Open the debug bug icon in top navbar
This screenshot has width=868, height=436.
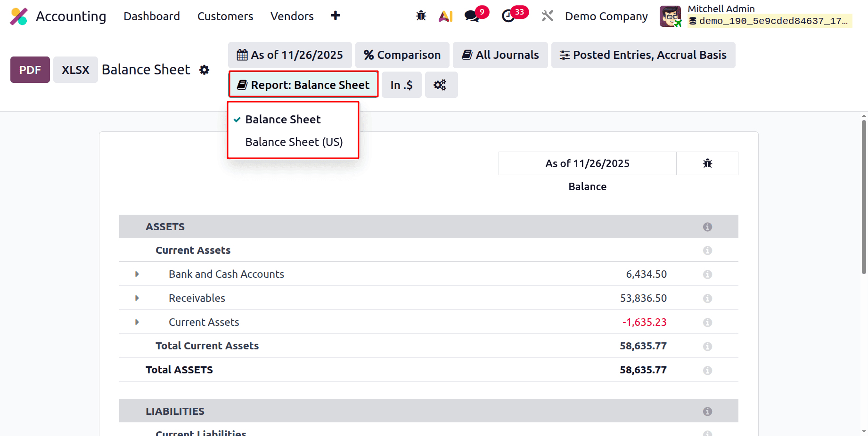[x=421, y=16]
